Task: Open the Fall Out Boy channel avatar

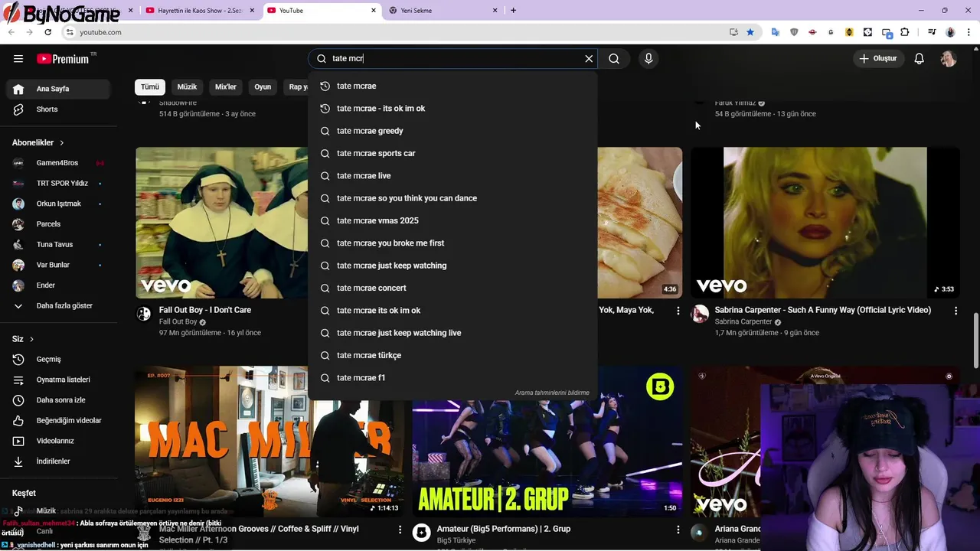Action: [144, 314]
